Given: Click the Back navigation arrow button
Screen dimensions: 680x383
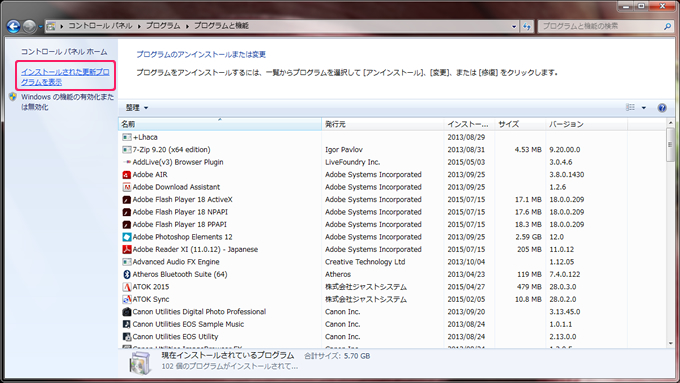Looking at the screenshot, I should (x=13, y=26).
